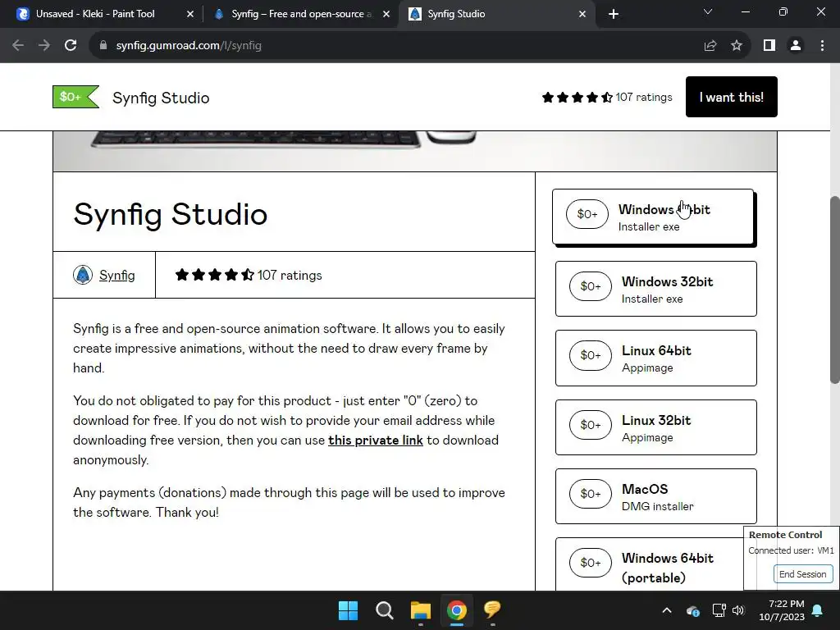Click the I want this! button
The width and height of the screenshot is (840, 630).
pyautogui.click(x=731, y=97)
